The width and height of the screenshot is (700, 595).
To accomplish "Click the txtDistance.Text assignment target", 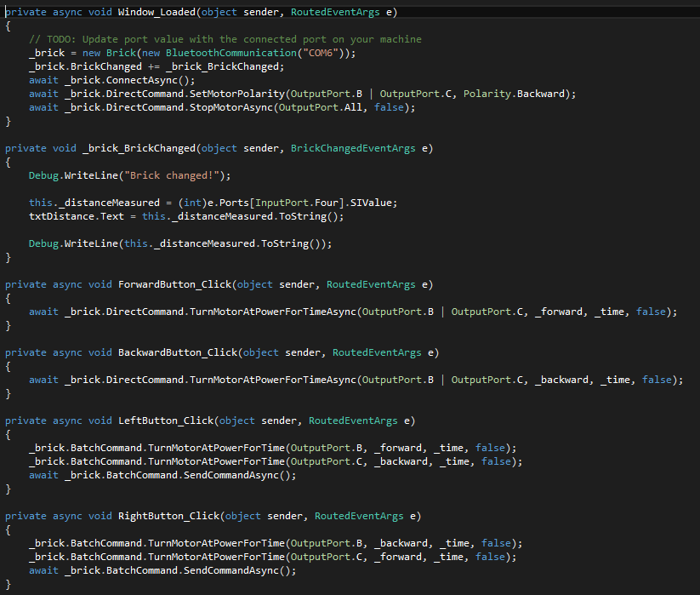I will 65,216.
